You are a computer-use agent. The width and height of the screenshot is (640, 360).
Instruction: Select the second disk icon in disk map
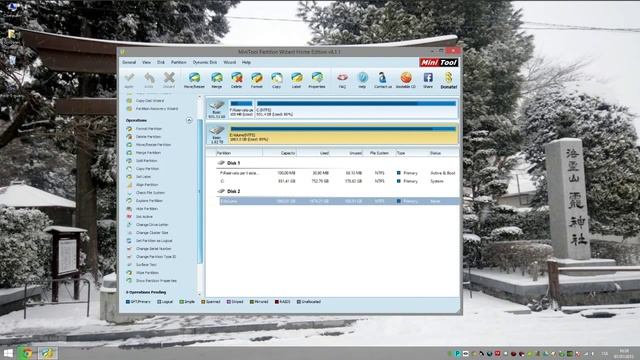217,134
